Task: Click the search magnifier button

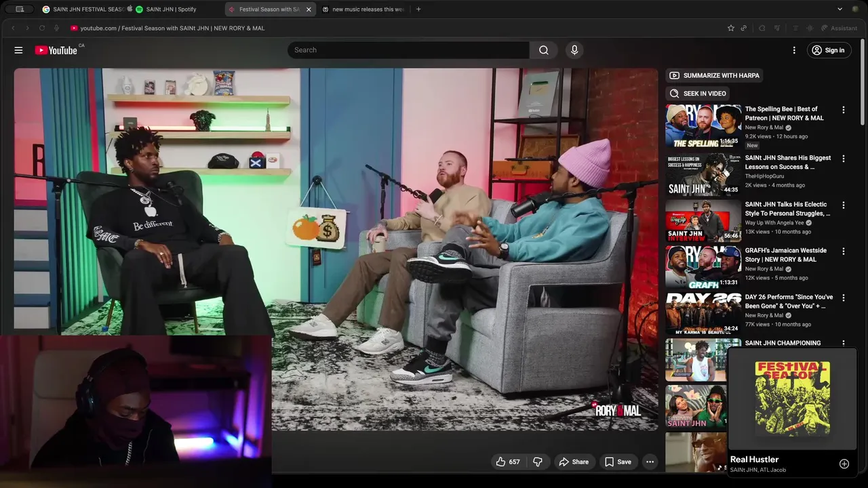Action: tap(544, 50)
